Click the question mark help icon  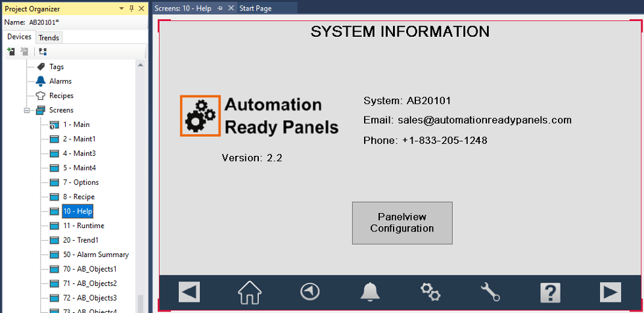click(x=551, y=293)
